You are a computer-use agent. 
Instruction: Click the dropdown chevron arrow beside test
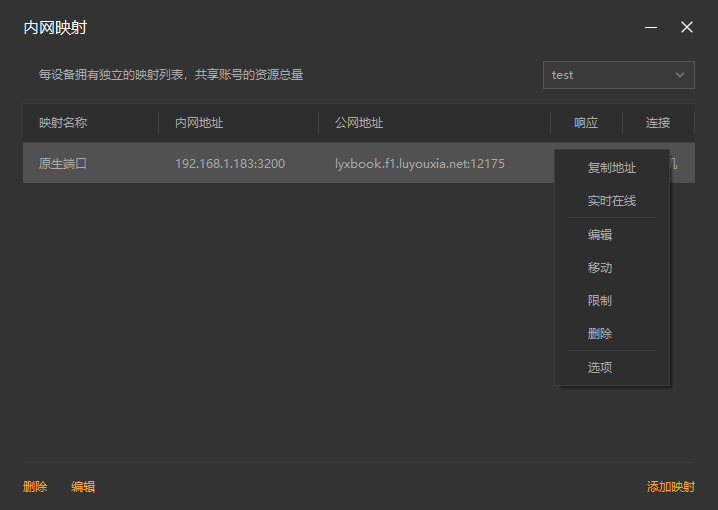tap(681, 75)
